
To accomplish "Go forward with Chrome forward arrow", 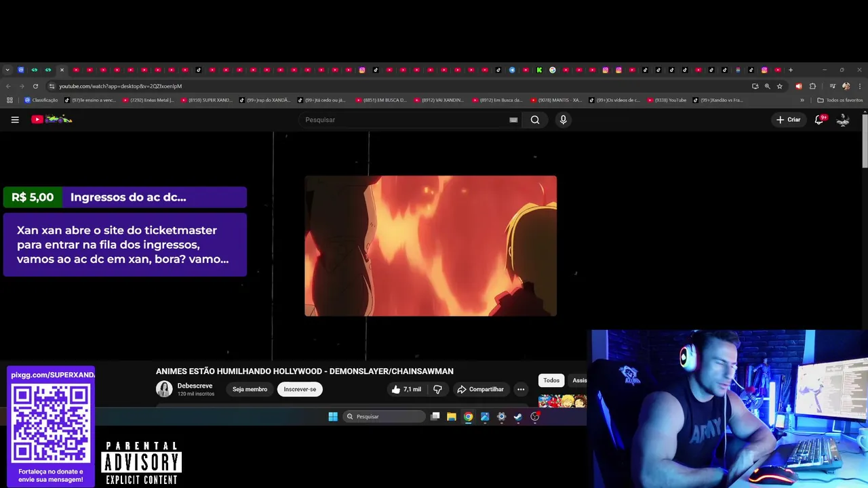I will pos(22,86).
